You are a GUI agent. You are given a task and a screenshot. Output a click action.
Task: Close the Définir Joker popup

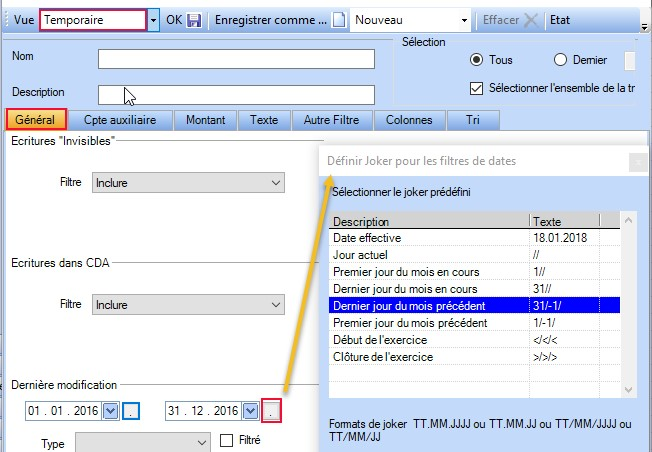[x=636, y=161]
